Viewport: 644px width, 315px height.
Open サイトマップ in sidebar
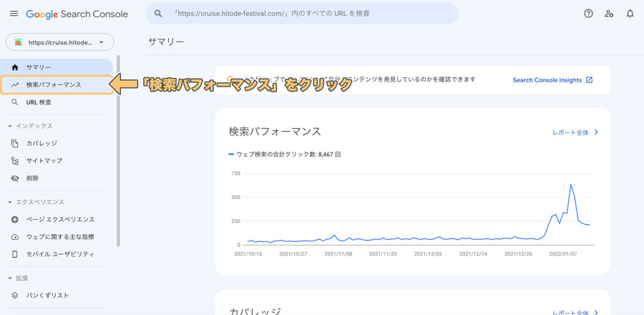[x=57, y=160]
